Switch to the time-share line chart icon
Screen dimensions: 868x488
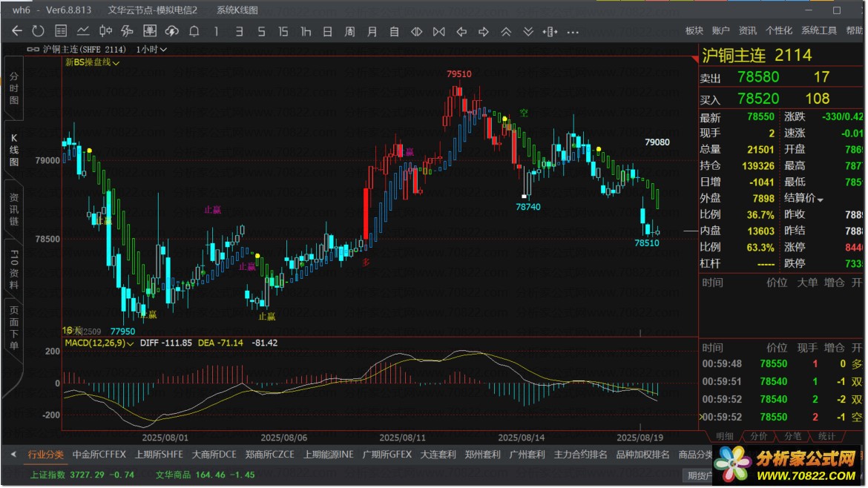point(83,31)
